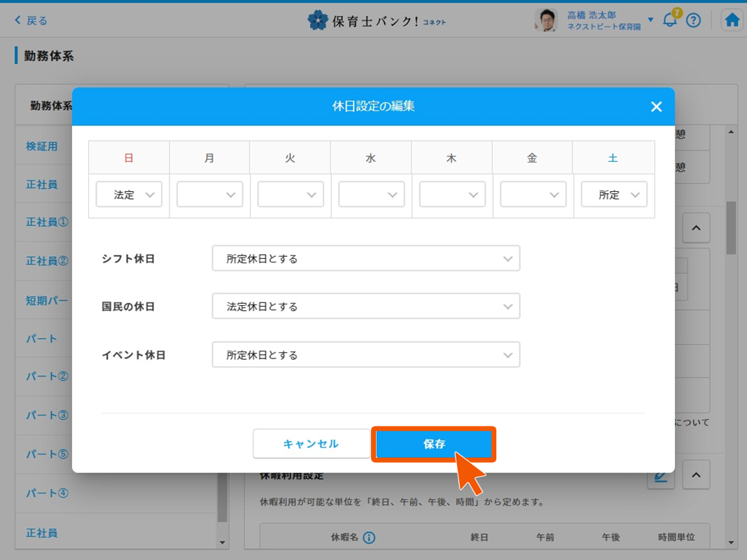Collapse the 休暇利用設定 section chevron
This screenshot has height=560, width=747.
click(x=696, y=475)
